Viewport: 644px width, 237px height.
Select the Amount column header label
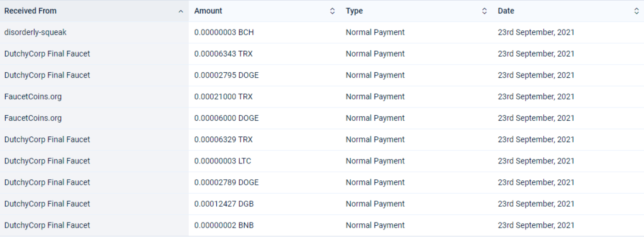[x=208, y=11]
